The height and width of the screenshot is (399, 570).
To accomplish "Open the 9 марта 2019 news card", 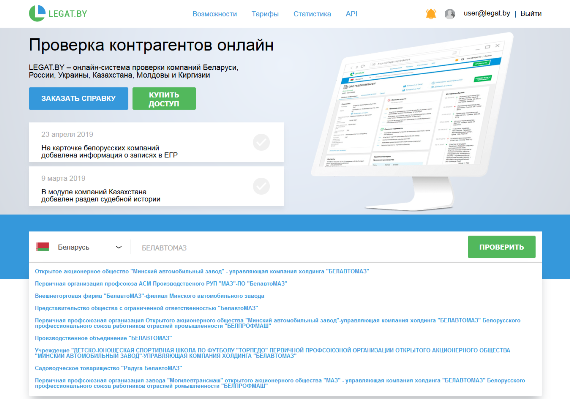I will (156, 186).
